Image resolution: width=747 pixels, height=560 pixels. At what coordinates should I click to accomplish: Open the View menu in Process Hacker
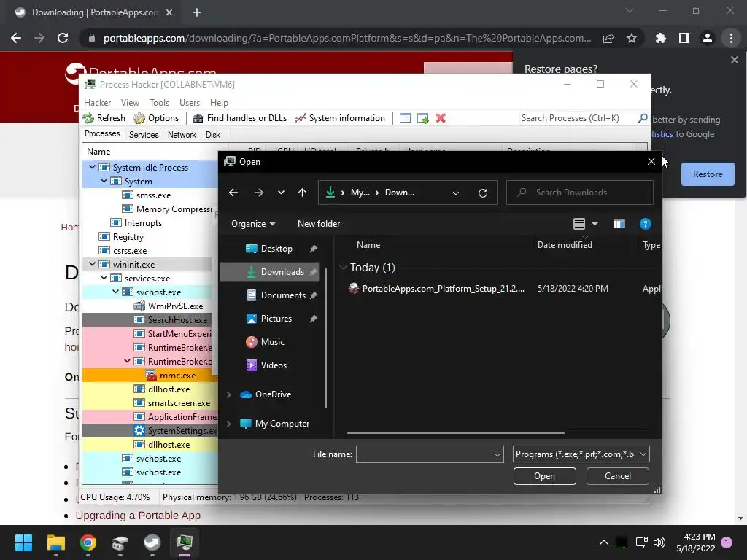point(130,102)
